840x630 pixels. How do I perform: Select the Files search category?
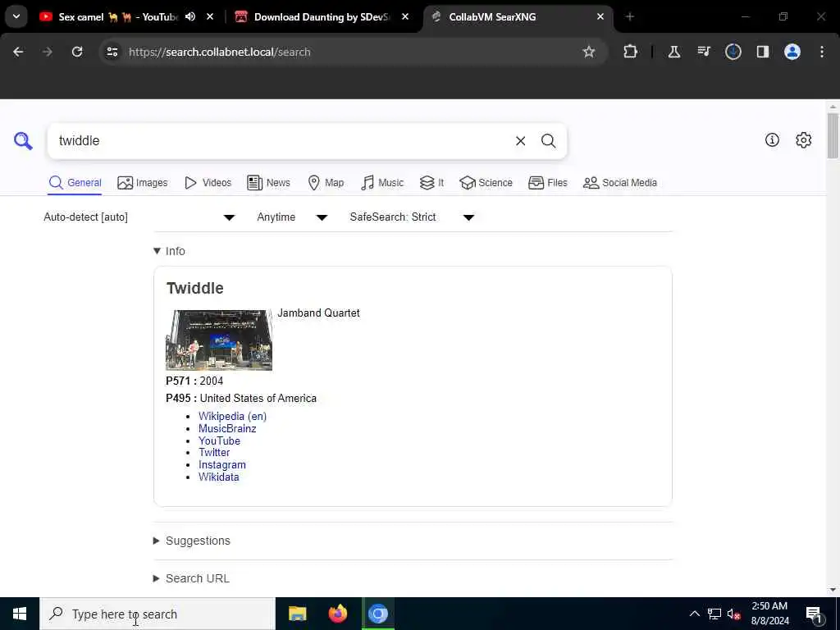547,183
